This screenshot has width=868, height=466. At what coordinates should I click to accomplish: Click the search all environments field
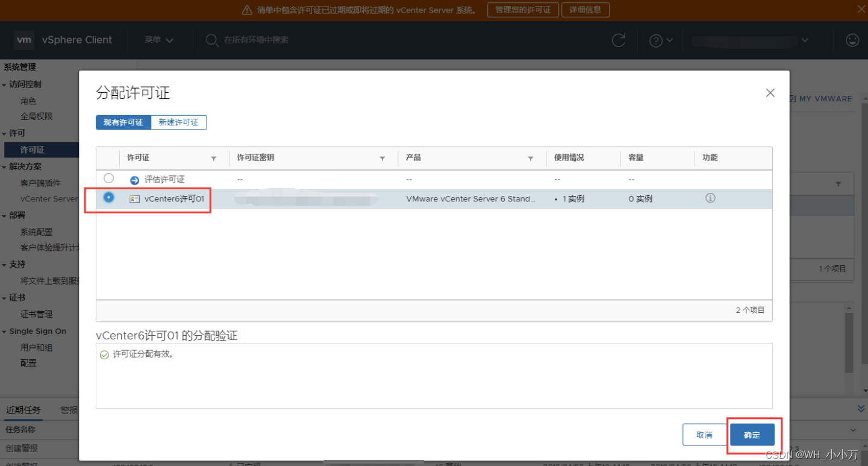point(257,40)
